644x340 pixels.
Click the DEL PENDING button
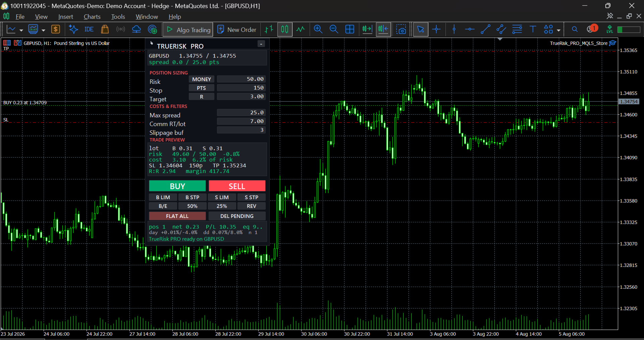coord(237,216)
